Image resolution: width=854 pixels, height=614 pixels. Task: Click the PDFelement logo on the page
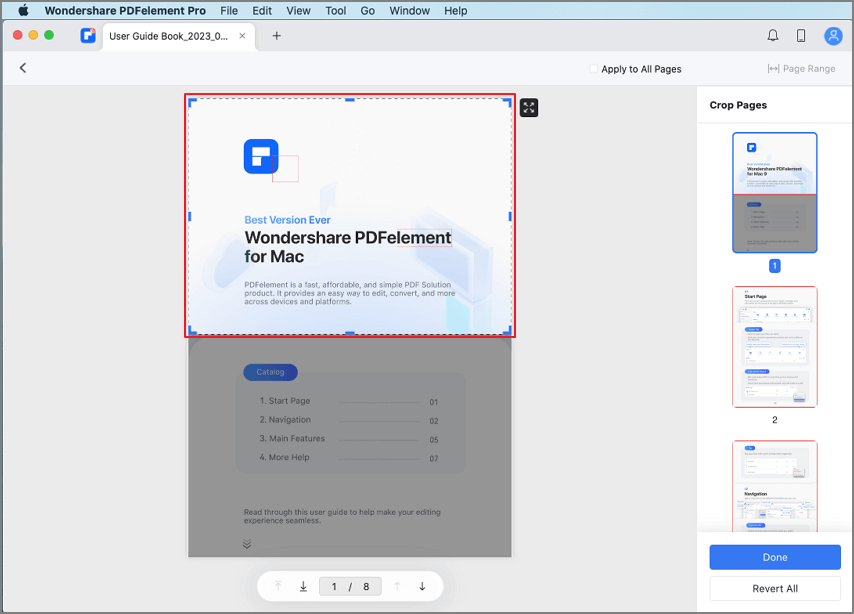[x=261, y=156]
